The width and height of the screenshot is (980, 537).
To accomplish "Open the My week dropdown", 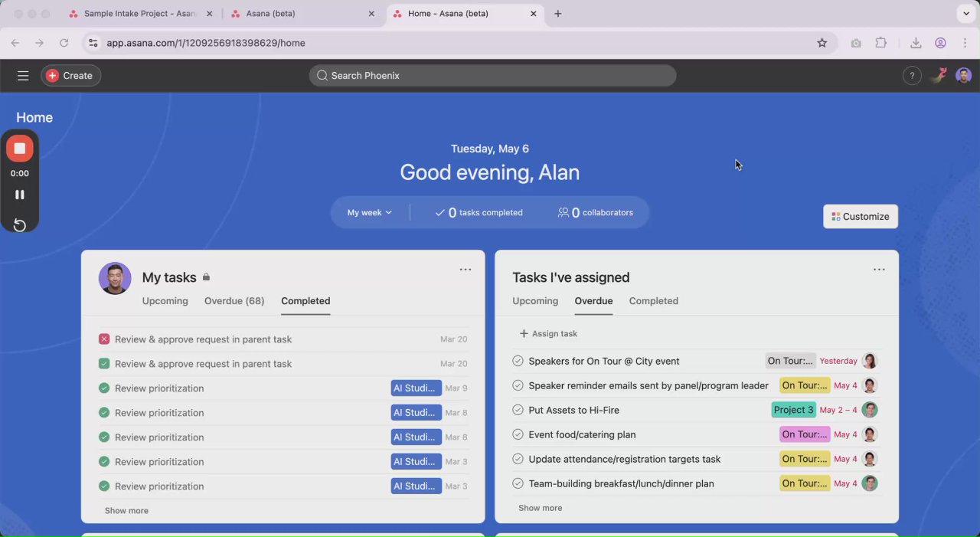I will [x=370, y=212].
